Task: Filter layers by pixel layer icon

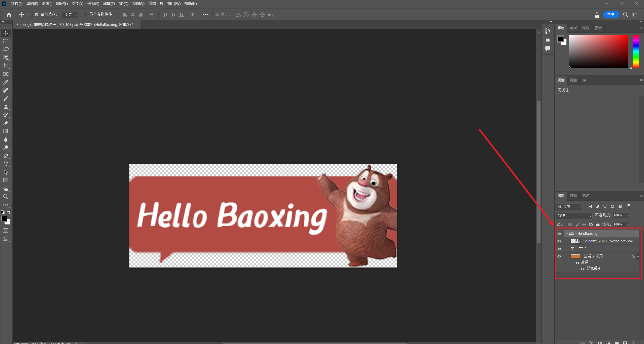Action: (590, 206)
